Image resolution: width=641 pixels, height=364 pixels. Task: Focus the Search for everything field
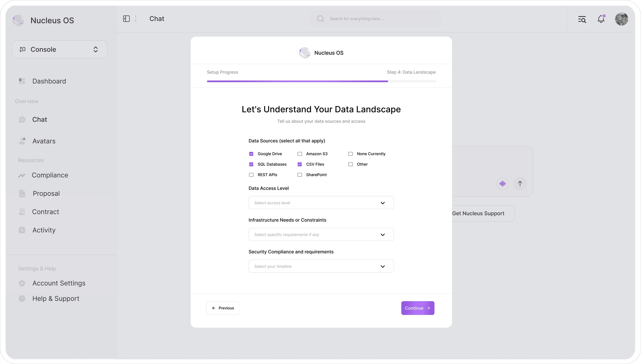pos(375,19)
